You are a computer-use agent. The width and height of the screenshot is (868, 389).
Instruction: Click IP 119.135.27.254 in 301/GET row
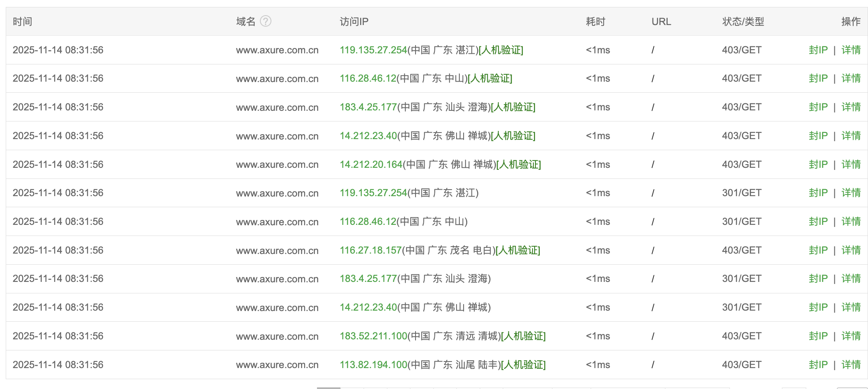pos(373,193)
